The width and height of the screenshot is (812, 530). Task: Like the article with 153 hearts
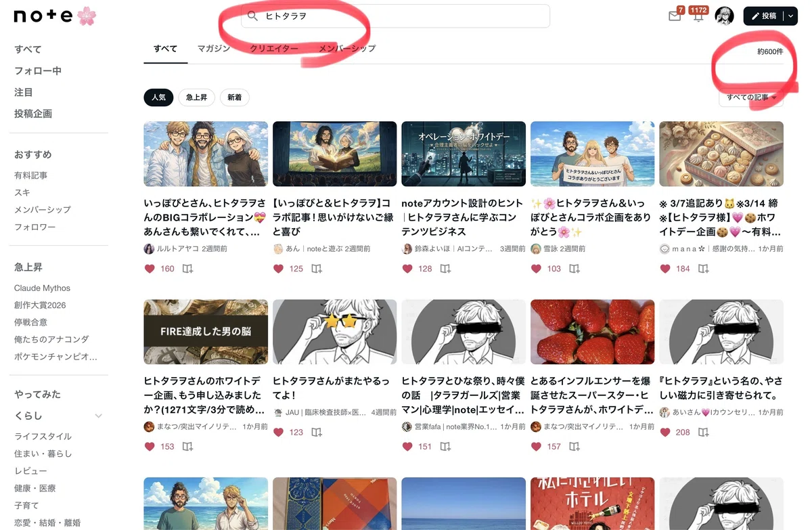150,447
